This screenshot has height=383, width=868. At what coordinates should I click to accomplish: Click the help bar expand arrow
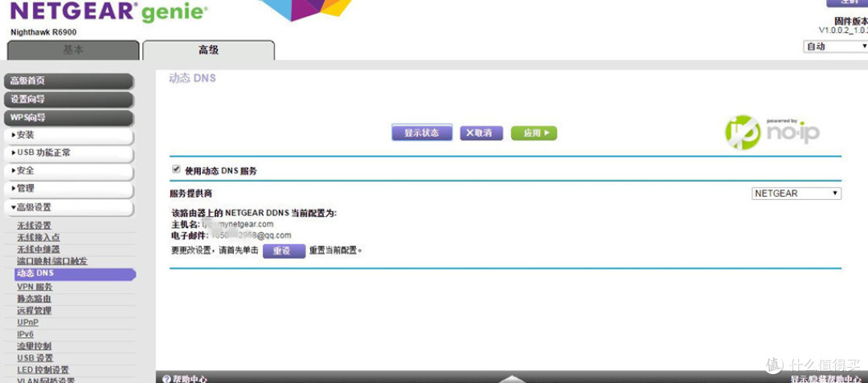(x=512, y=379)
